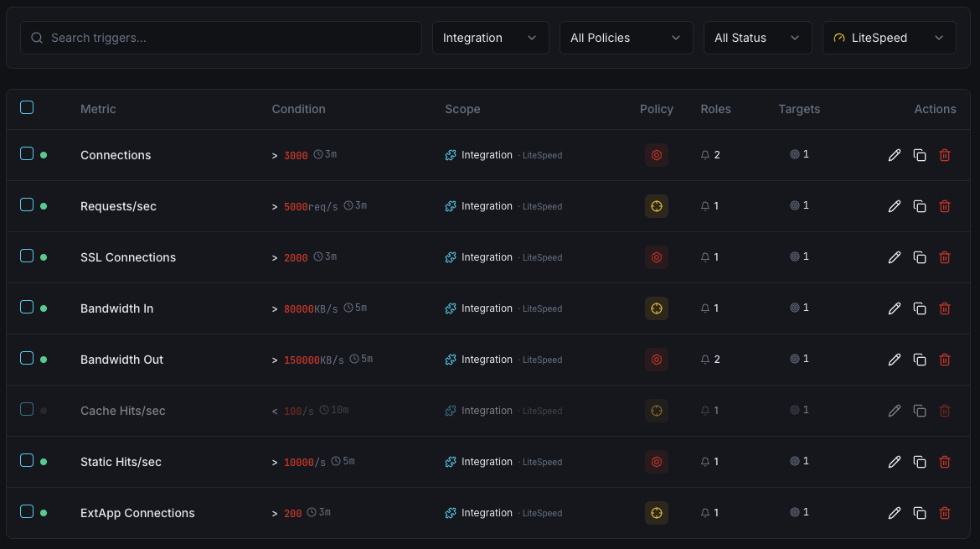Click the yellow policy icon on Bandwidth In row
980x549 pixels.
[656, 308]
